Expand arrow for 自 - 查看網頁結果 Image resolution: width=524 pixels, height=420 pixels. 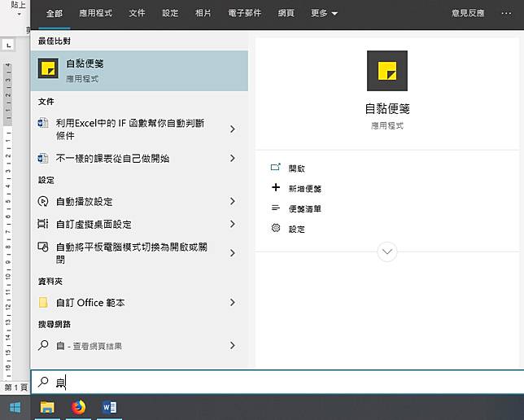(x=233, y=346)
